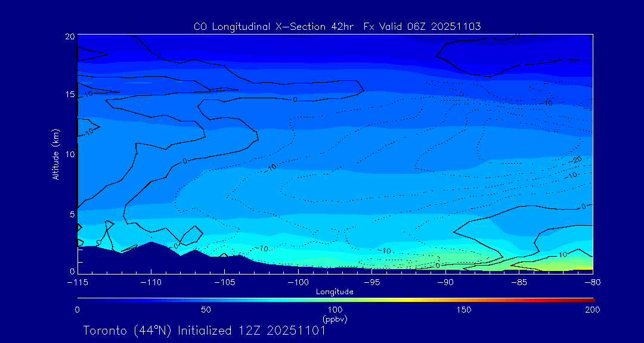Click the "(ppbv)" units label
Image resolution: width=644 pixels, height=343 pixels.
[335, 319]
